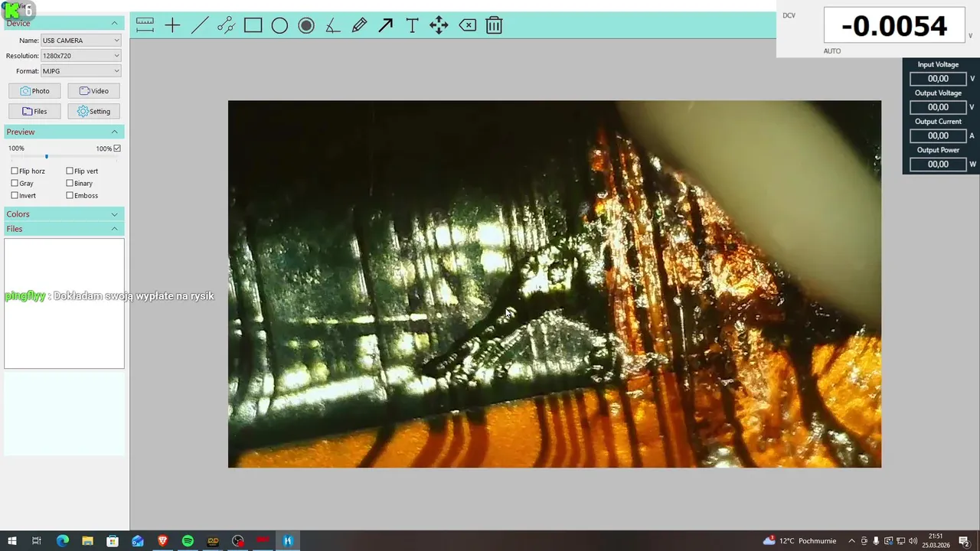The image size is (980, 551).
Task: Open Task View on the taskbar
Action: pyautogui.click(x=36, y=541)
